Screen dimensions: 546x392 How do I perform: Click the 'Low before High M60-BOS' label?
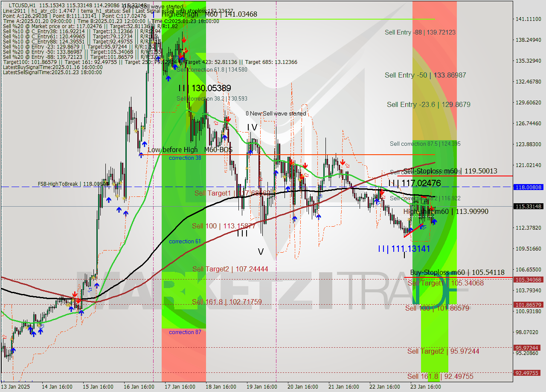(190, 150)
